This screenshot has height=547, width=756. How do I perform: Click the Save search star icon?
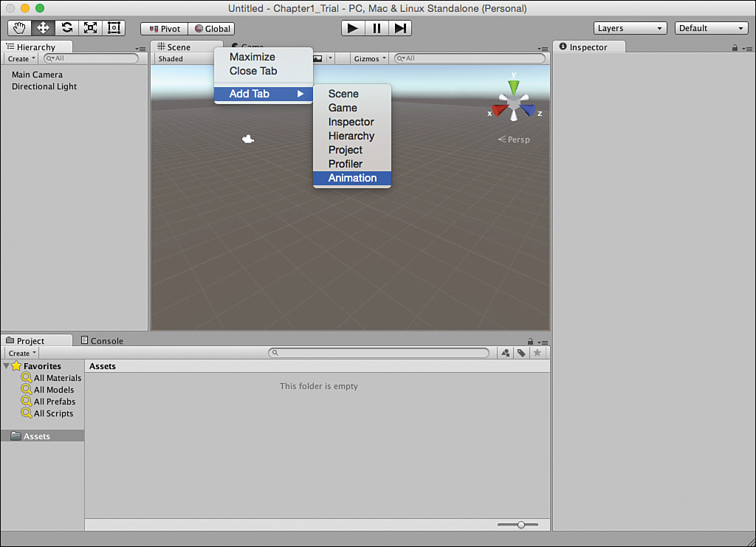[x=537, y=353]
